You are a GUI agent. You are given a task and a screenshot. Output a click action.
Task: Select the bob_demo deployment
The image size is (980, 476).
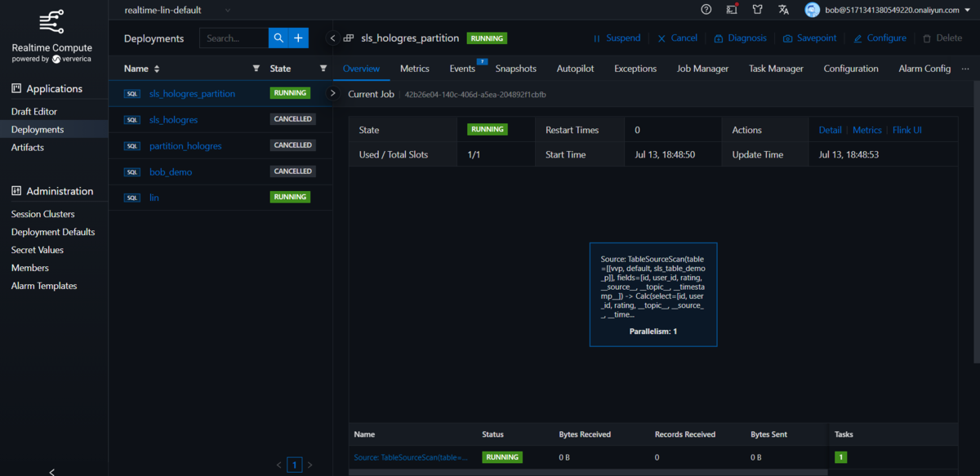coord(171,172)
